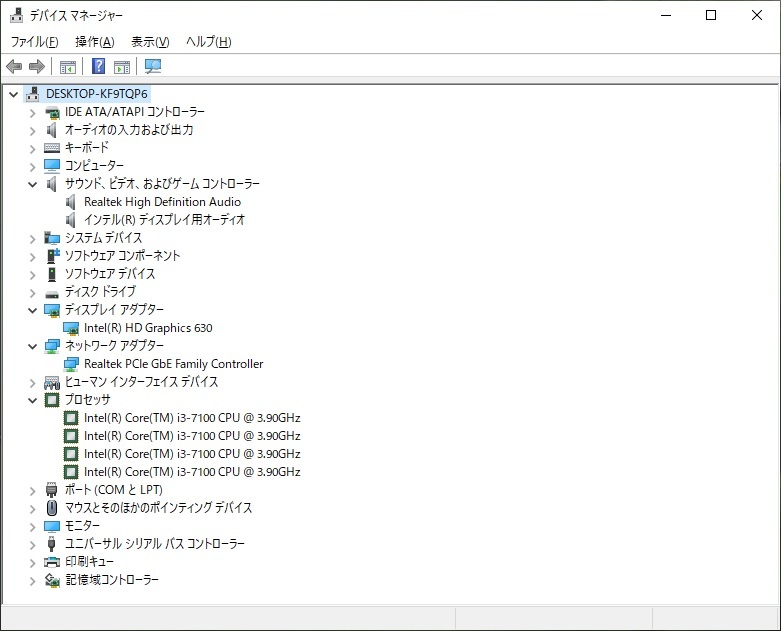Open the ヘルプ(H) menu
The width and height of the screenshot is (781, 631).
point(208,42)
